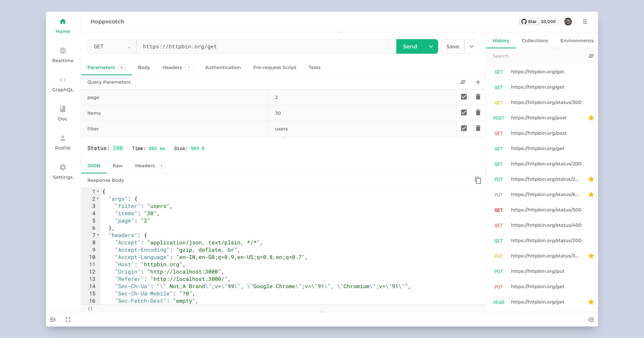Open the Save options dropdown chevron
The height and width of the screenshot is (338, 644).
point(471,47)
